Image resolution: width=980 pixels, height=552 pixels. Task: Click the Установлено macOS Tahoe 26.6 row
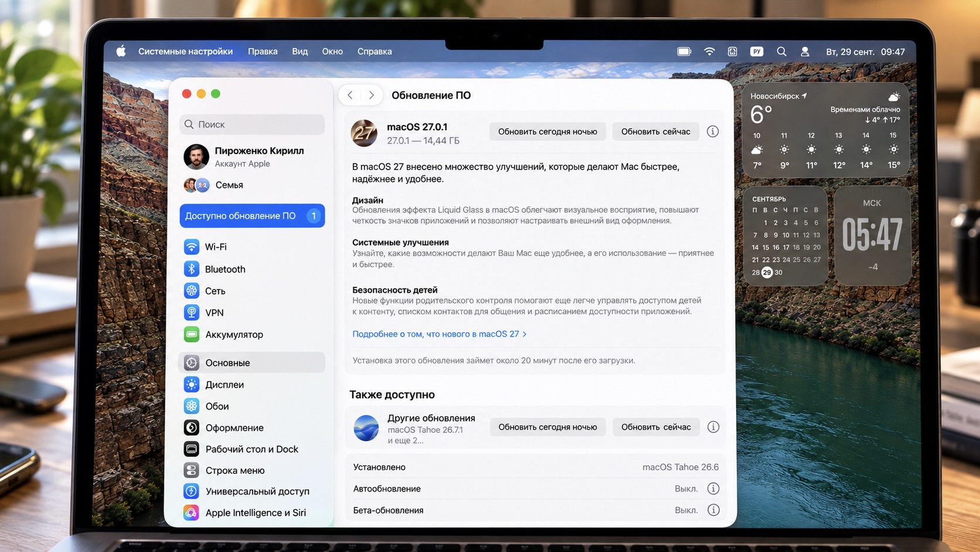[535, 467]
